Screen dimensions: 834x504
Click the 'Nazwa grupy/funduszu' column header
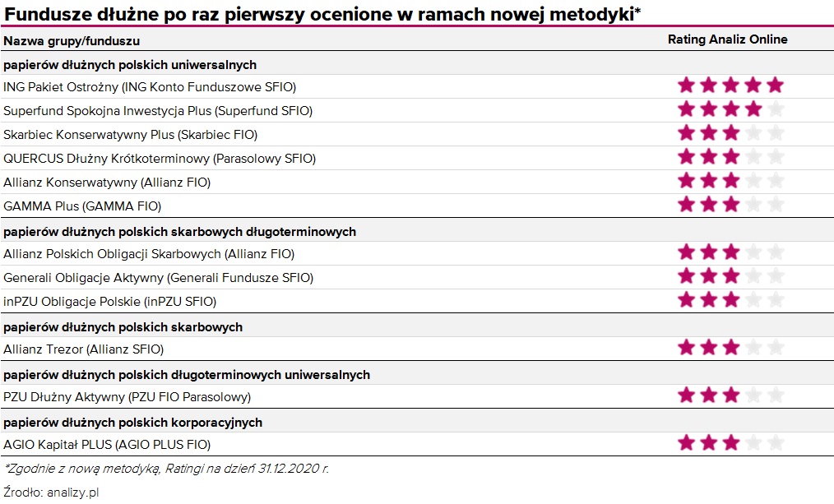click(x=72, y=41)
